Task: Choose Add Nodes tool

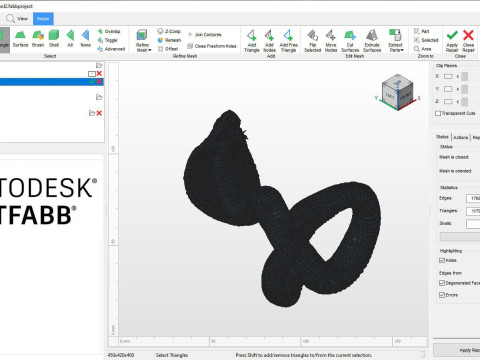Action: (x=269, y=41)
